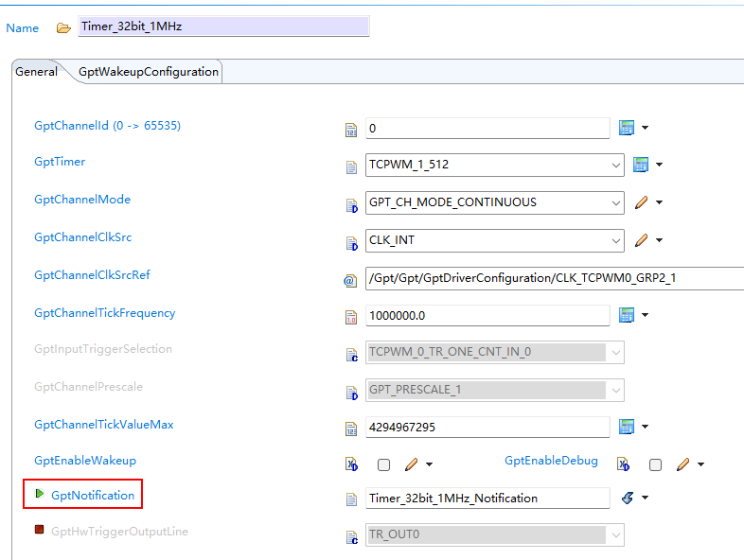Open the dropdown arrow next to GptChannelId calculator
Viewport: 744px width, 560px height.
645,128
